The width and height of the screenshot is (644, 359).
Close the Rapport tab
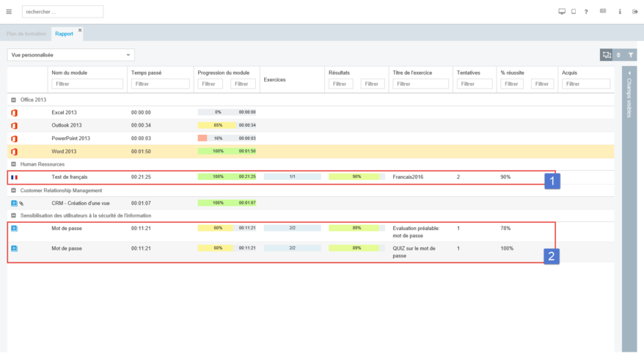click(x=80, y=30)
